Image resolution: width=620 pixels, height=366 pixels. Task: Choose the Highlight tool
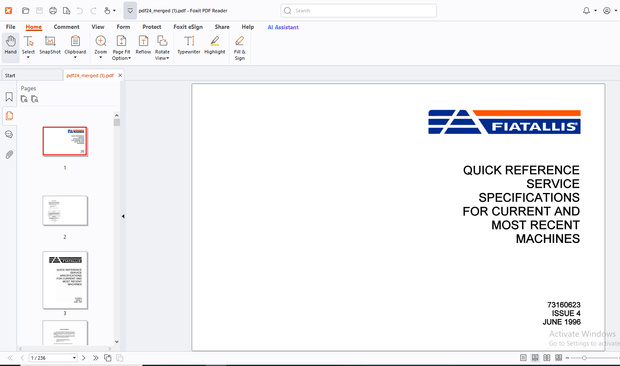pyautogui.click(x=215, y=45)
